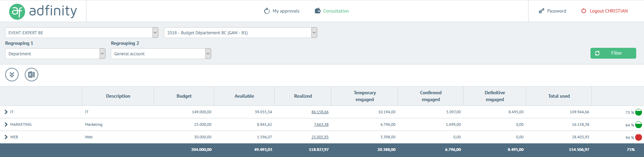
Task: Click the red power icon for Logout
Action: pos(584,11)
